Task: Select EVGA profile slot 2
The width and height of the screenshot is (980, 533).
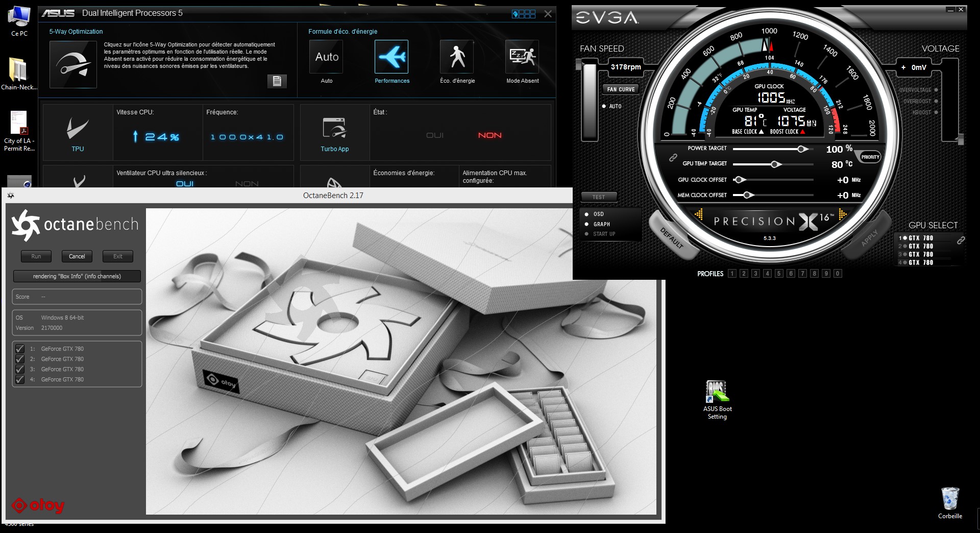Action: 744,274
